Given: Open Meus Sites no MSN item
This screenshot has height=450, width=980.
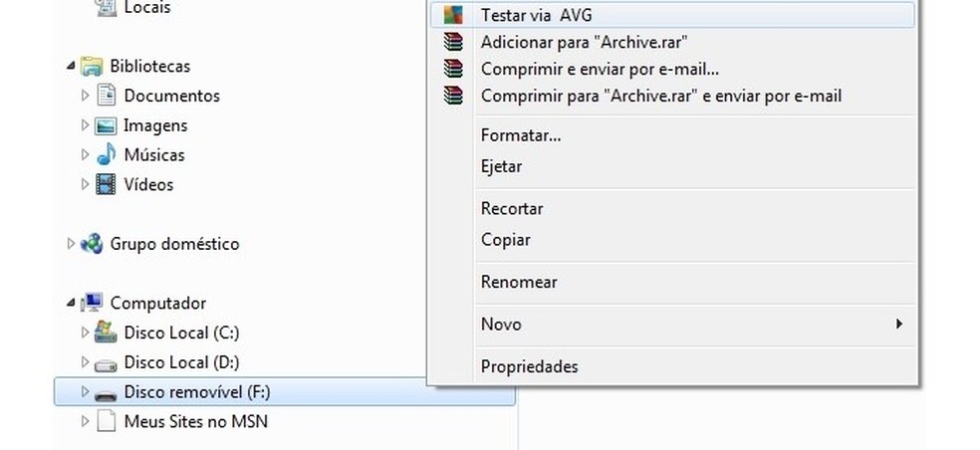Looking at the screenshot, I should click(195, 421).
